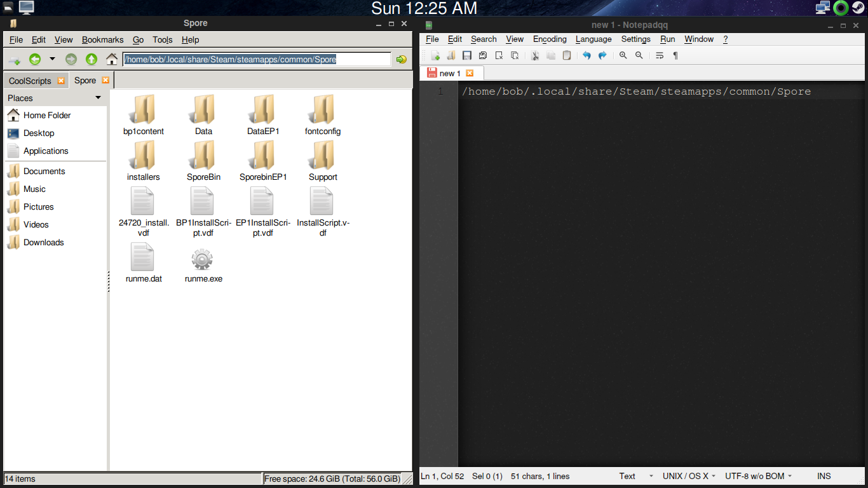Create a new document in Notepadqq toolbar

click(x=435, y=56)
